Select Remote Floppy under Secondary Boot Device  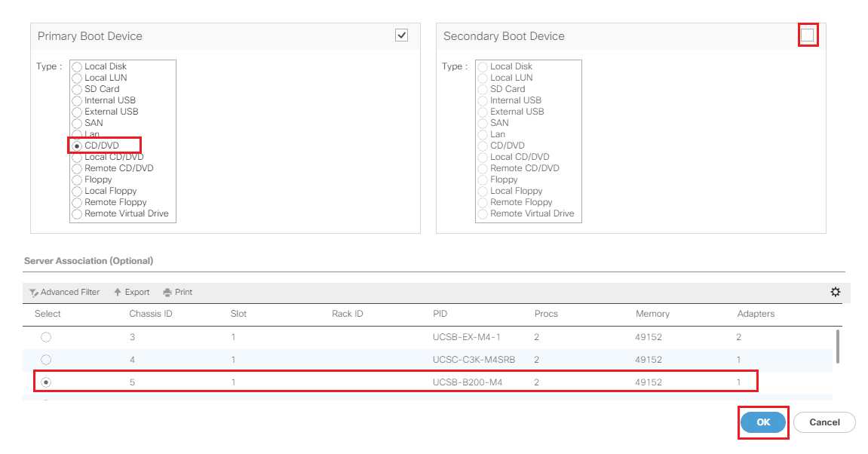coord(483,203)
